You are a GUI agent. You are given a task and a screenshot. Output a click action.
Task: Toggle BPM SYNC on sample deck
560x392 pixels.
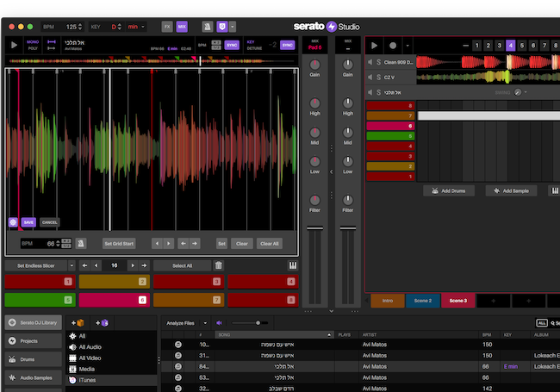[232, 45]
